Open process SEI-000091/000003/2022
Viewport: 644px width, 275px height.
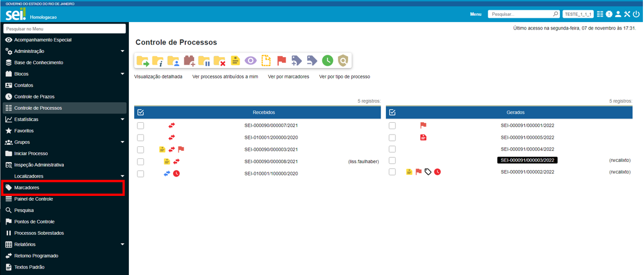pyautogui.click(x=527, y=160)
